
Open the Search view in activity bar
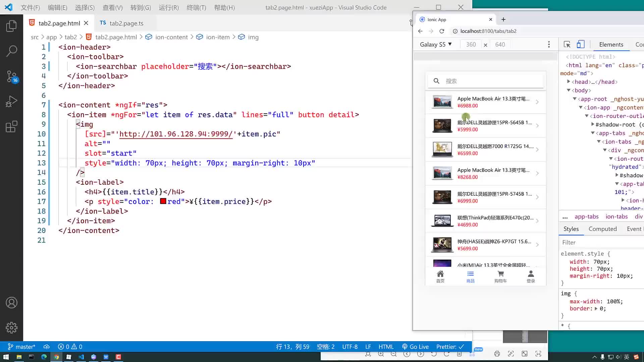(11, 51)
